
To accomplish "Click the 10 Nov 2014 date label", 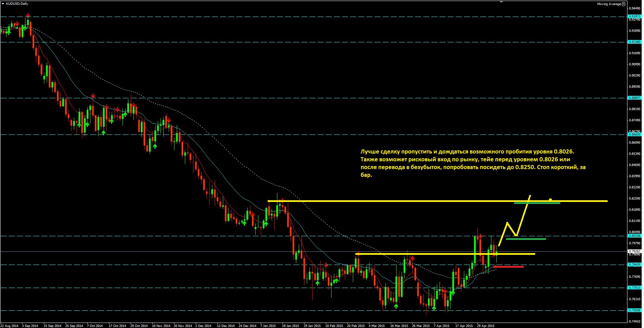I will 161,326.
